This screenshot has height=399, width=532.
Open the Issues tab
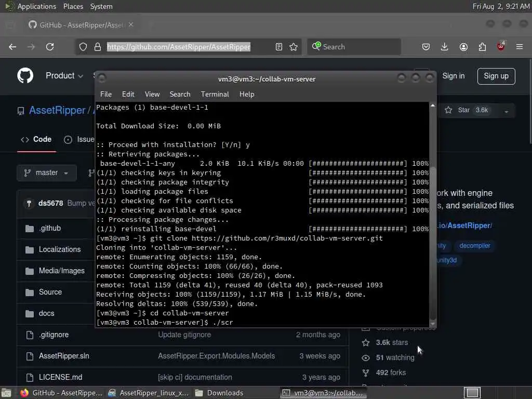79,139
